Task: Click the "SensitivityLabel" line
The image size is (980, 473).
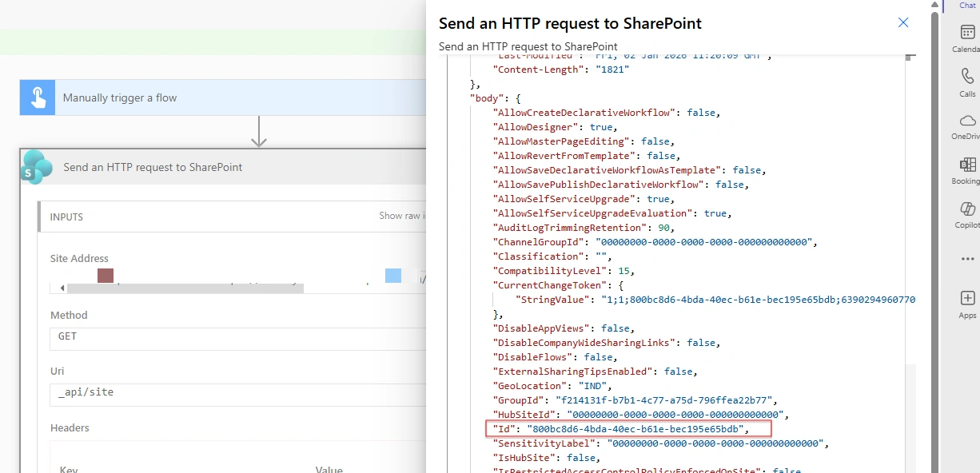Action: (661, 443)
